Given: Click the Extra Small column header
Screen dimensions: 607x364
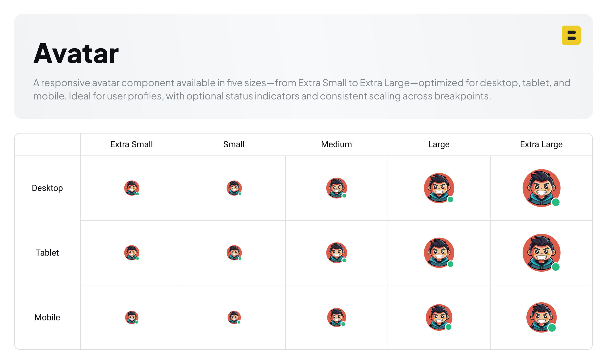Looking at the screenshot, I should click(x=131, y=144).
